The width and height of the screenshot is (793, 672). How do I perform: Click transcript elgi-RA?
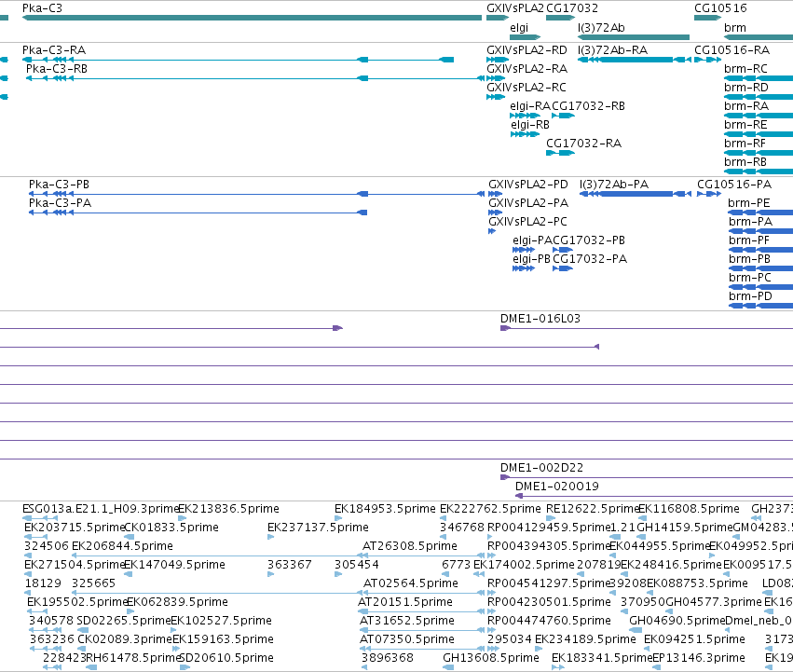coord(525,116)
